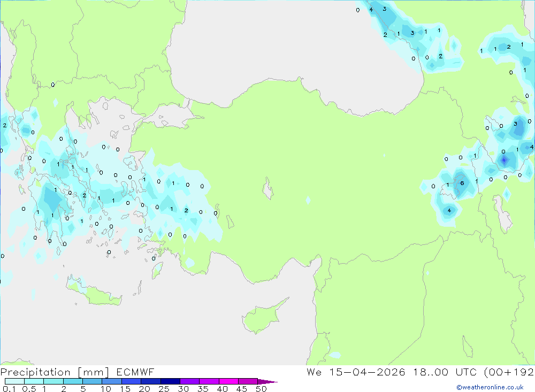
Task: Select the 25–30 mm legend swatch
Action: click(170, 381)
